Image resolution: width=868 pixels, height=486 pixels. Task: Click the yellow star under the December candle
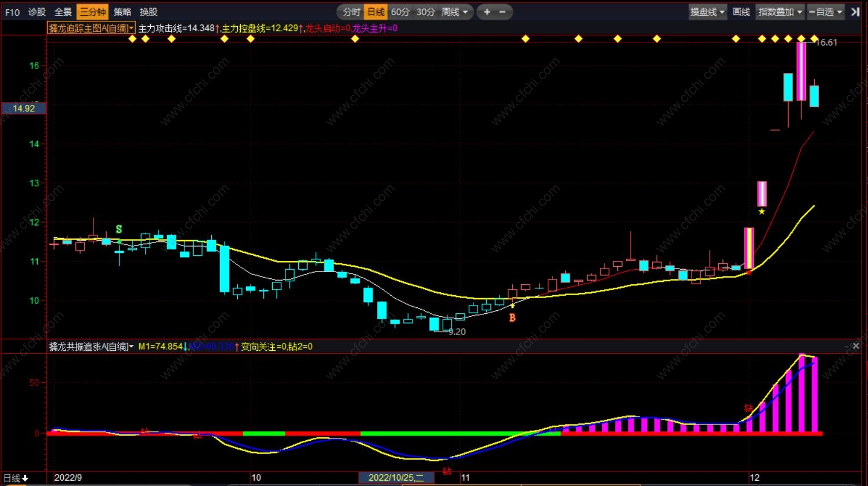point(762,212)
